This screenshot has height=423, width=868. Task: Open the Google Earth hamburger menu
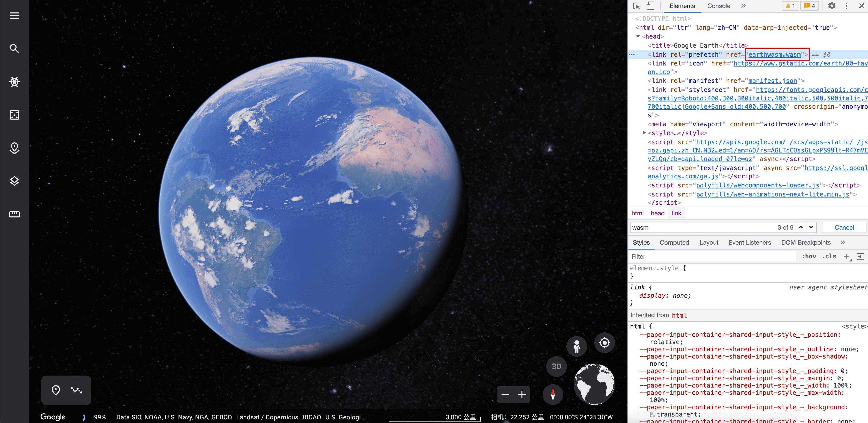tap(14, 16)
